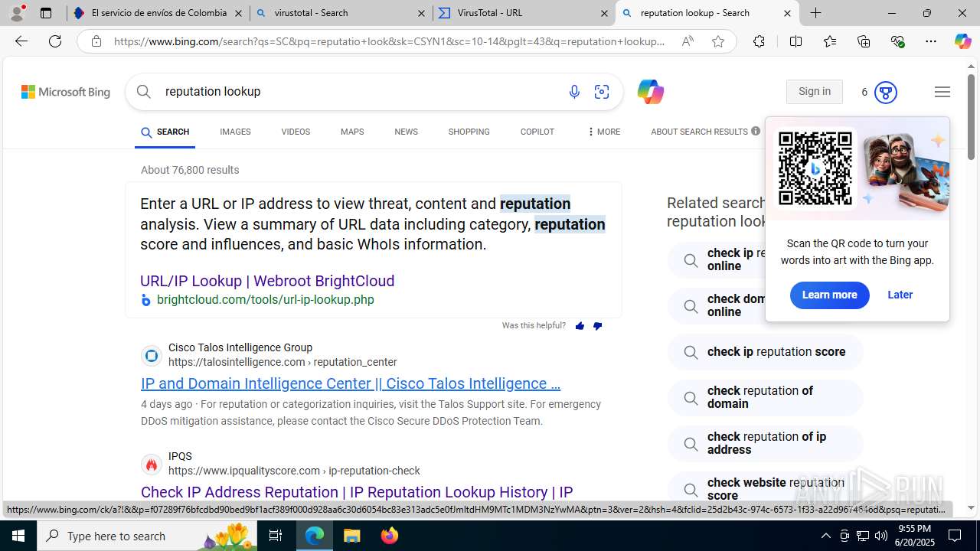This screenshot has width=980, height=551.
Task: Open File Explorer from taskbar
Action: 352,536
